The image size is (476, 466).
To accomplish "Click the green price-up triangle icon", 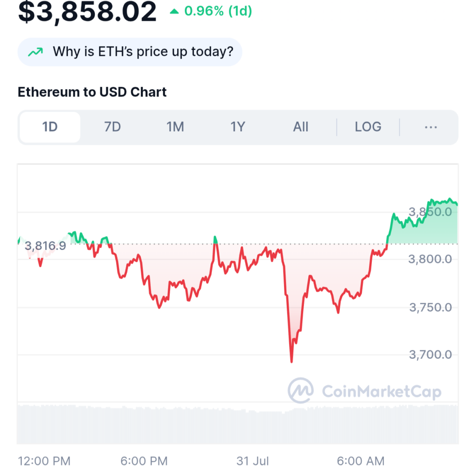I will pyautogui.click(x=174, y=12).
